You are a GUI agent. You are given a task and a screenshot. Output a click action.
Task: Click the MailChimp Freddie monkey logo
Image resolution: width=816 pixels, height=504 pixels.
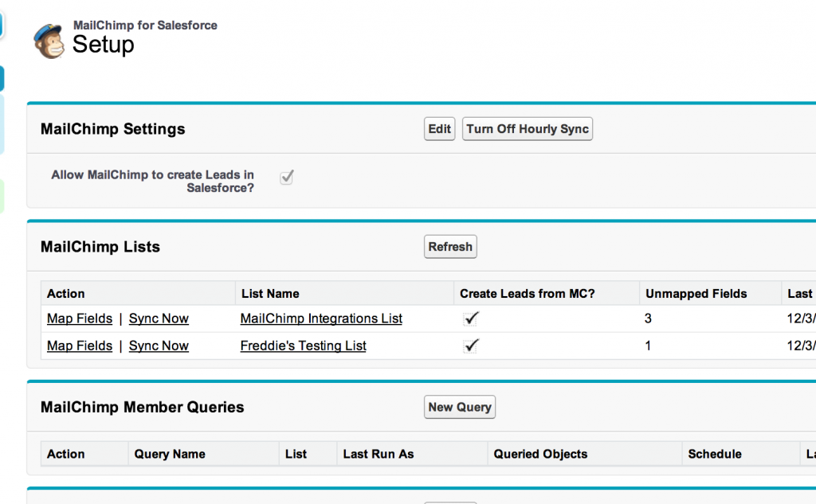coord(49,41)
